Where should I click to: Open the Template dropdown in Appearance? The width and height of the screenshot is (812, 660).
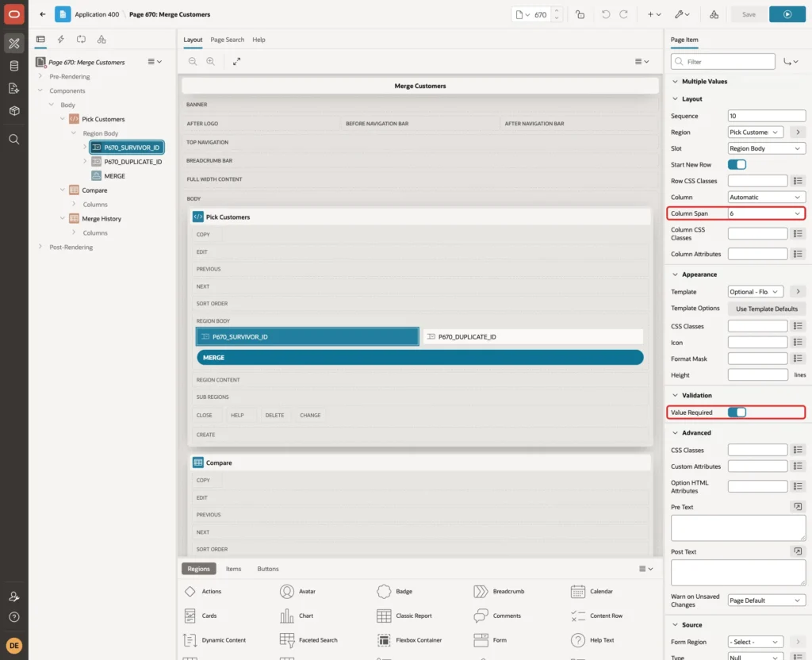click(756, 292)
